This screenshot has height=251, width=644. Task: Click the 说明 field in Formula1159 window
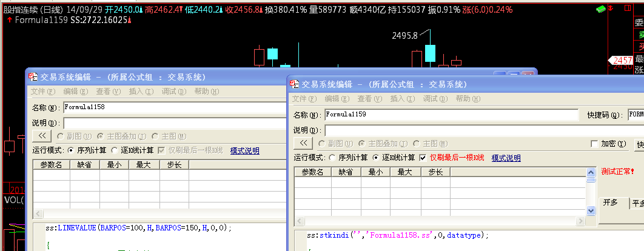coord(485,130)
